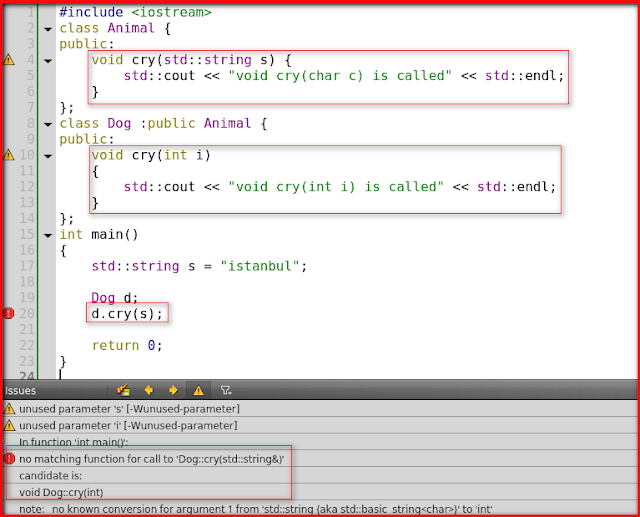Place cursor on the d.cry(s); line
Image resolution: width=640 pixels, height=517 pixels.
(x=127, y=314)
